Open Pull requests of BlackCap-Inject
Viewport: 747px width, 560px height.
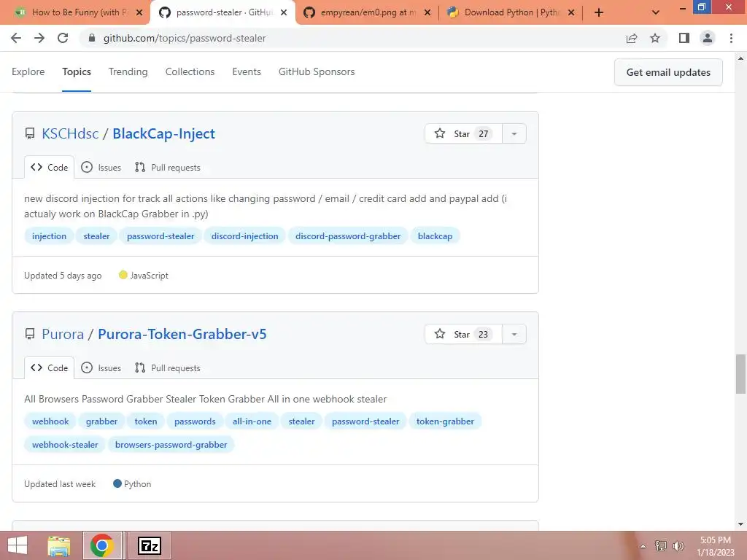[x=167, y=168]
